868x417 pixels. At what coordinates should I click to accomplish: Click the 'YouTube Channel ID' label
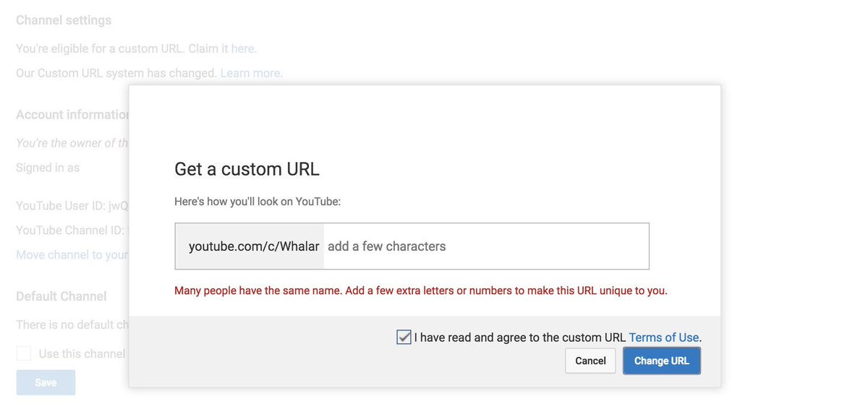pos(69,231)
